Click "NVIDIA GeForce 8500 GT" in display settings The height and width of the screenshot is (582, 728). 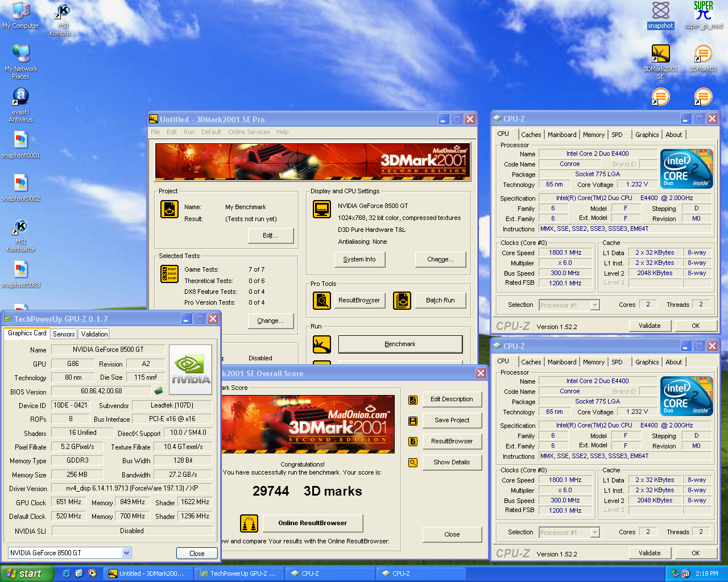(x=373, y=206)
